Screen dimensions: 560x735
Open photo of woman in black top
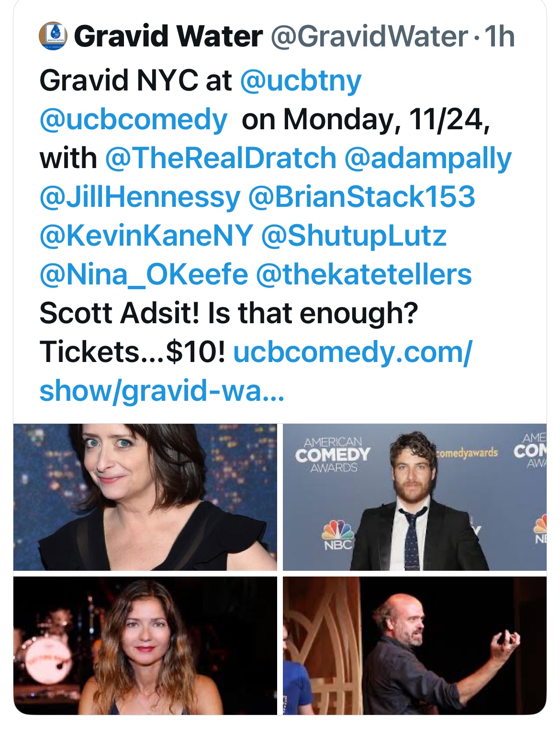click(145, 497)
